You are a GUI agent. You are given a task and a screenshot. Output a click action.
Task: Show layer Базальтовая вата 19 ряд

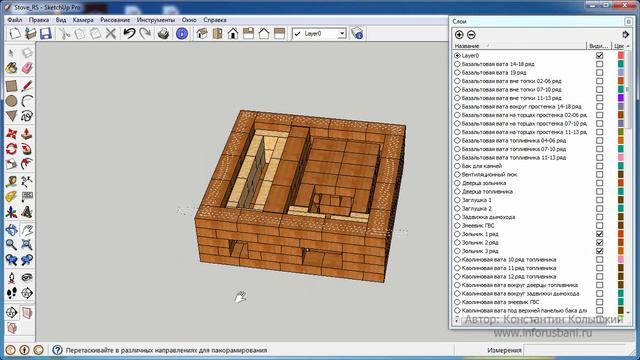click(600, 72)
